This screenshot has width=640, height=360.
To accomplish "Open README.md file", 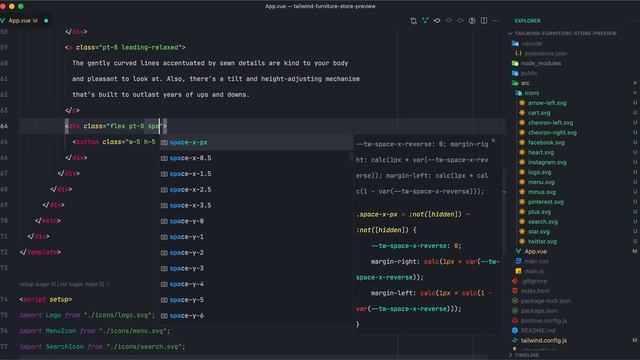I will click(x=538, y=330).
